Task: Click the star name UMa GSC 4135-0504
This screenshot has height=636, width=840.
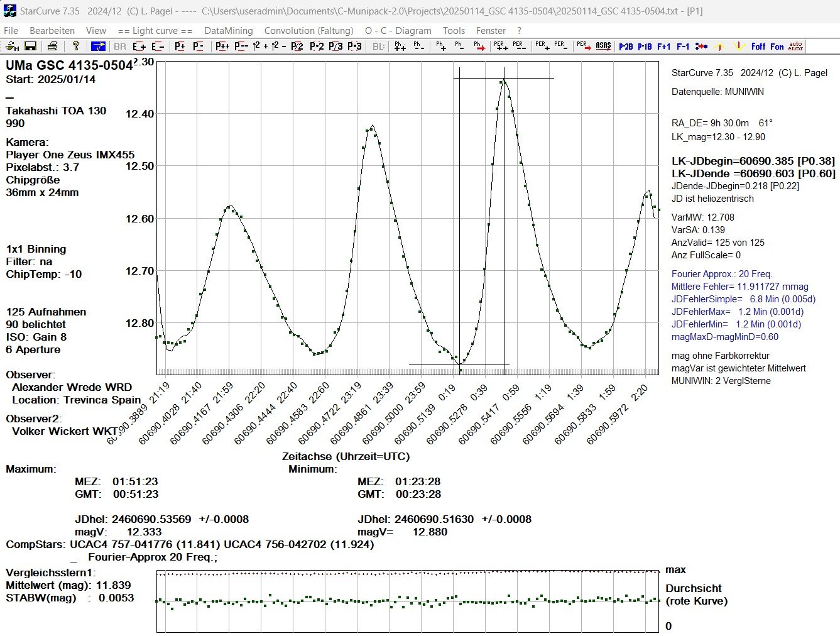Action: [69, 65]
